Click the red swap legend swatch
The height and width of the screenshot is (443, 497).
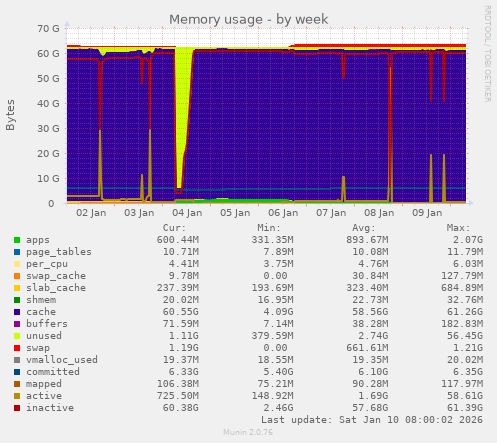(17, 348)
